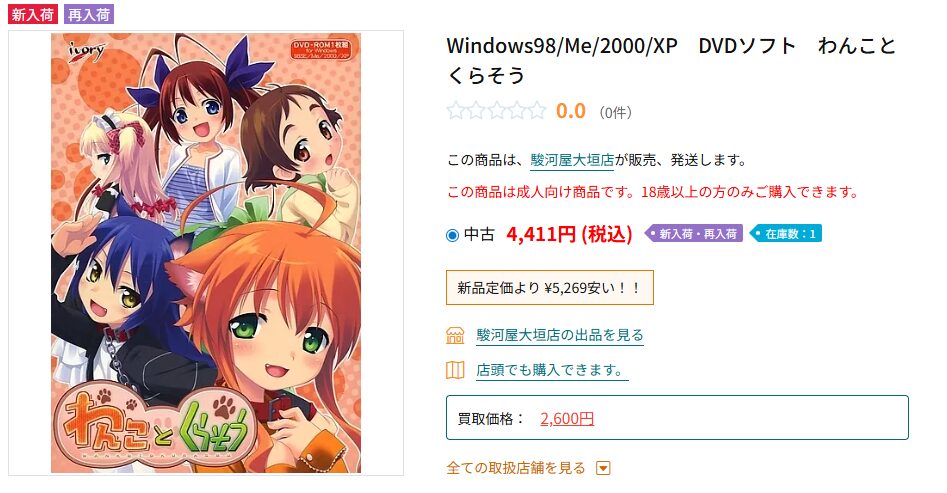Click the 2,600円 buyback price link
This screenshot has height=493, width=947.
tap(567, 419)
